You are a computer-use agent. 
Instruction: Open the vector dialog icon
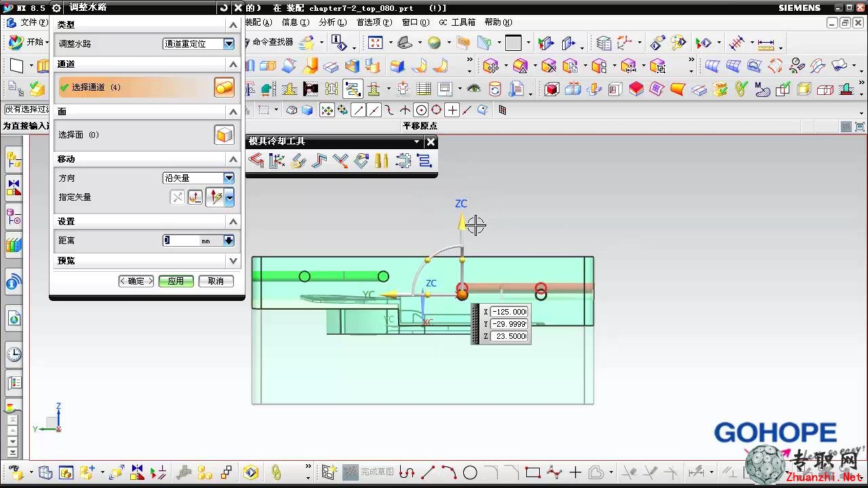click(x=195, y=197)
